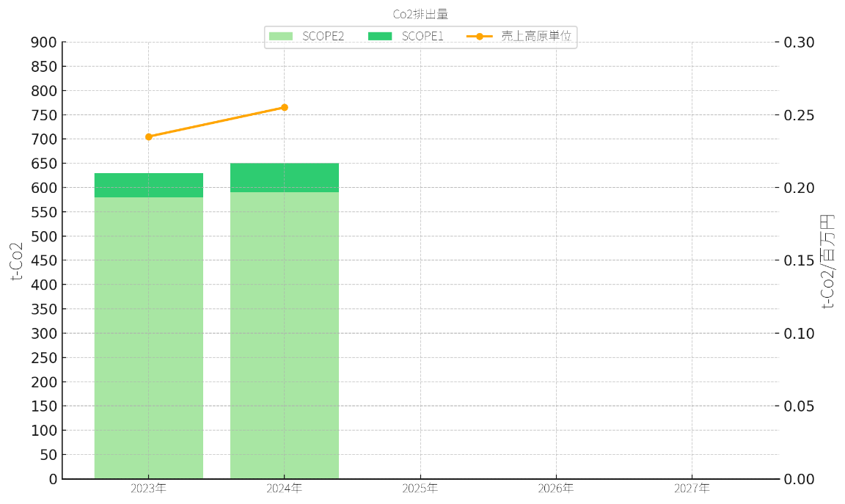
Task: Click the 0.30 right axis tick label
Action: [799, 43]
